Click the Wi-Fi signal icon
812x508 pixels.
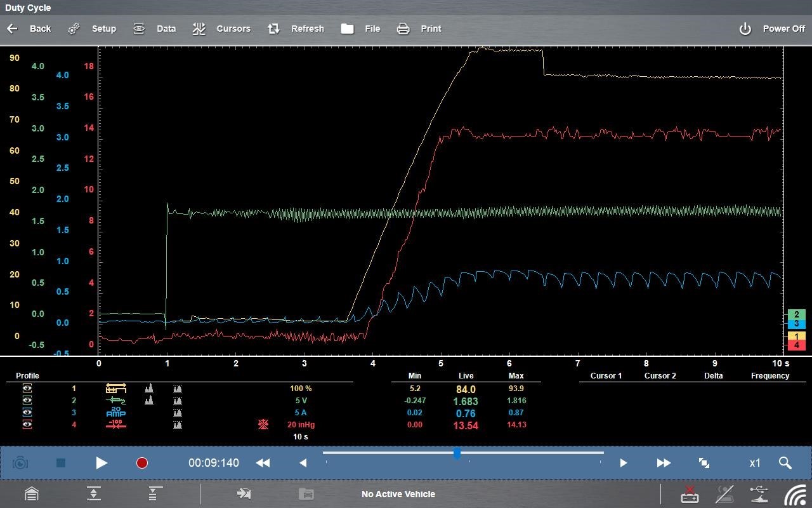[795, 493]
